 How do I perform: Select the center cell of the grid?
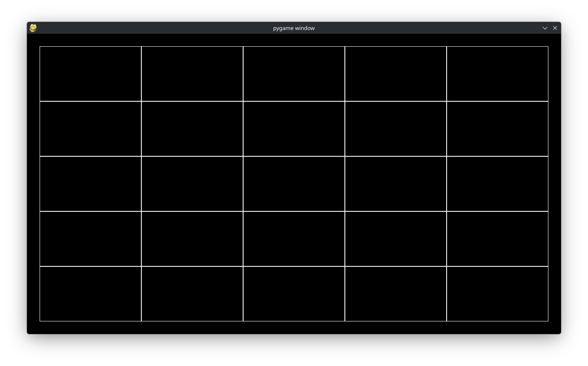294,184
